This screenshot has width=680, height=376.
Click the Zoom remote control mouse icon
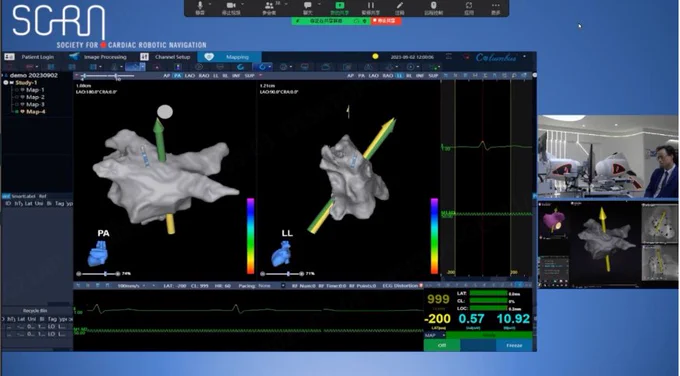tap(433, 6)
